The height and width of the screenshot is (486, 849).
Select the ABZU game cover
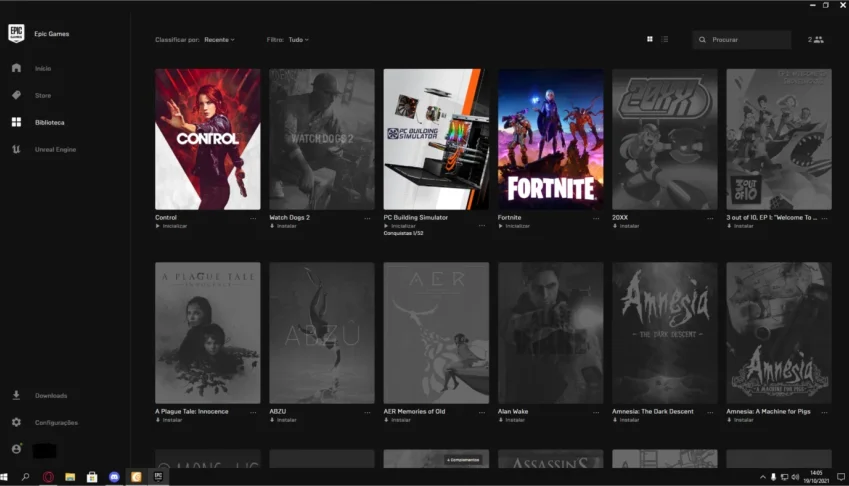tap(322, 333)
